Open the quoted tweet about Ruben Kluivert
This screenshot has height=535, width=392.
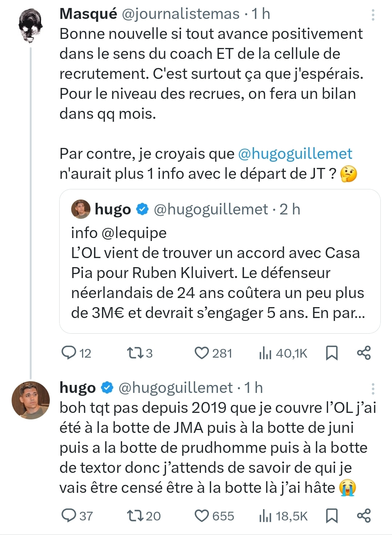point(220,261)
